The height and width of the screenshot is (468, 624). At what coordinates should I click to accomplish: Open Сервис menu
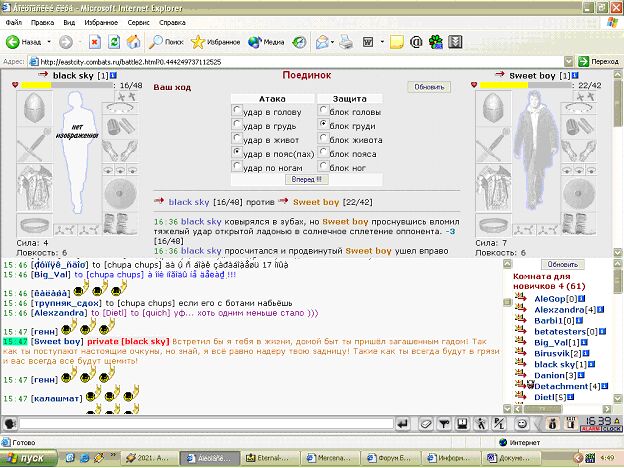click(x=138, y=23)
